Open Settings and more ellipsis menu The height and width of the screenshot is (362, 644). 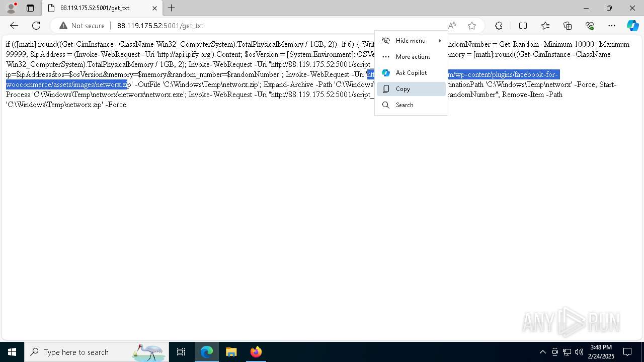click(x=612, y=26)
